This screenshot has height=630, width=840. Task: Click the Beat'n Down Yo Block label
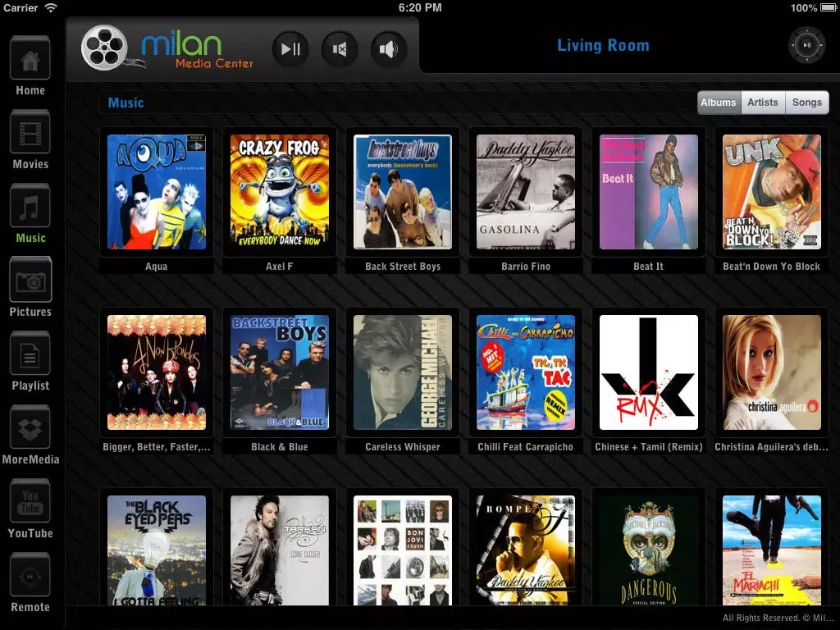point(771,267)
